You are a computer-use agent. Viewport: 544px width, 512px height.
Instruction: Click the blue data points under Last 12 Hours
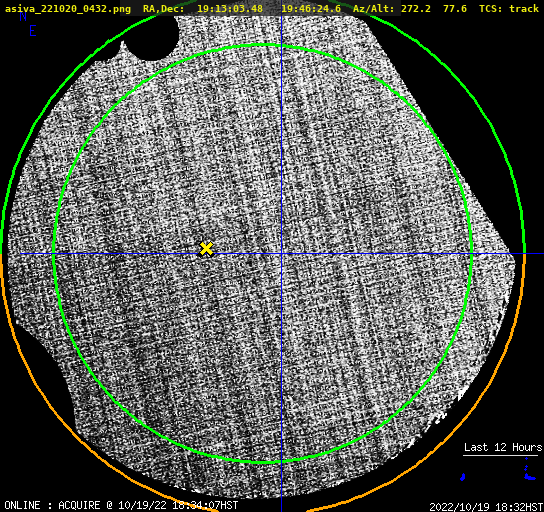529,471
